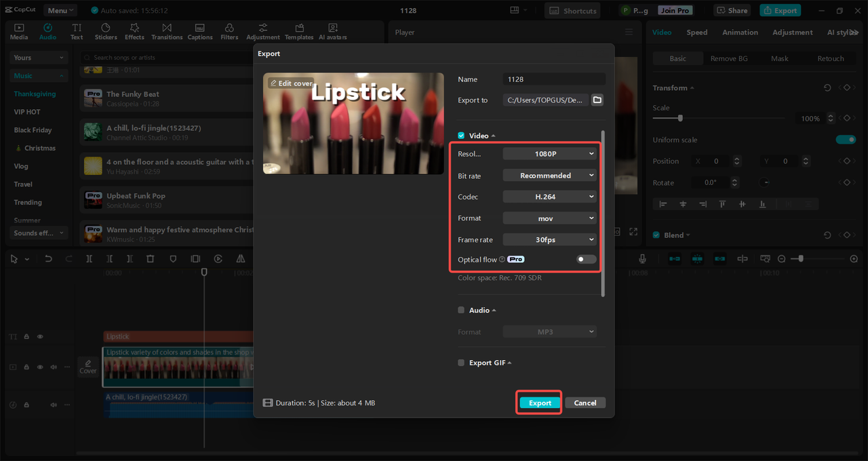Switch to the Adjustment inspector tab
This screenshot has width=868, height=461.
click(x=792, y=33)
